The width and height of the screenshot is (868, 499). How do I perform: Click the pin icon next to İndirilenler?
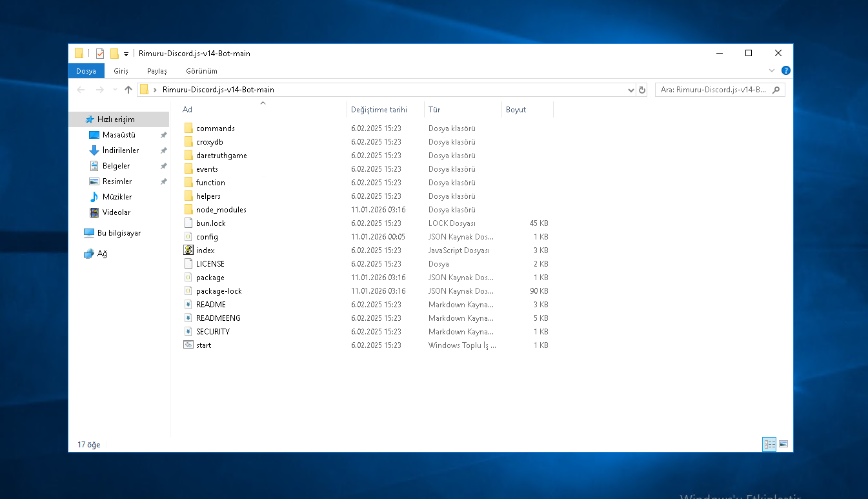click(163, 150)
